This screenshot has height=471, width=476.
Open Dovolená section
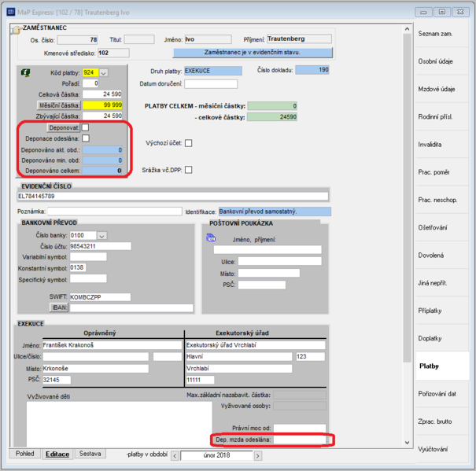click(x=442, y=256)
